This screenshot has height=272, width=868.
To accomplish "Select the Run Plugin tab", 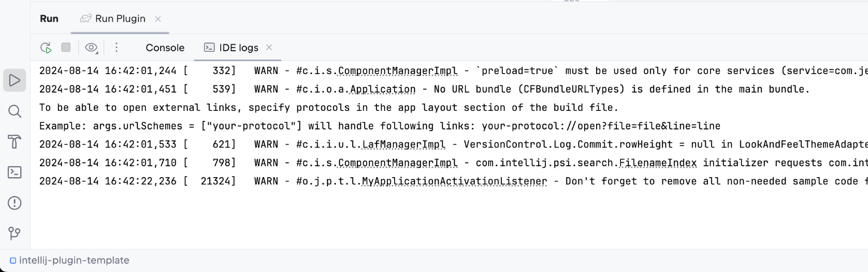I will pos(120,19).
